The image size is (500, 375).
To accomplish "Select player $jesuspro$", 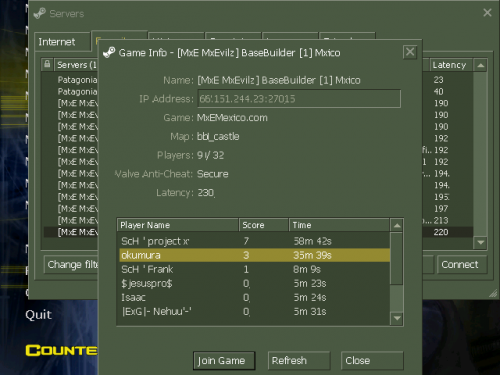I will click(x=255, y=283).
